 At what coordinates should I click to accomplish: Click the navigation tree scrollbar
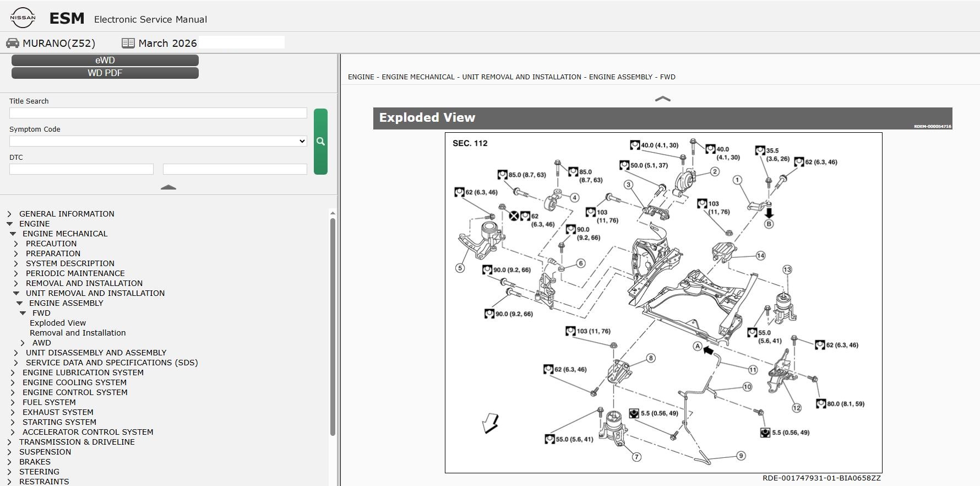[x=333, y=327]
